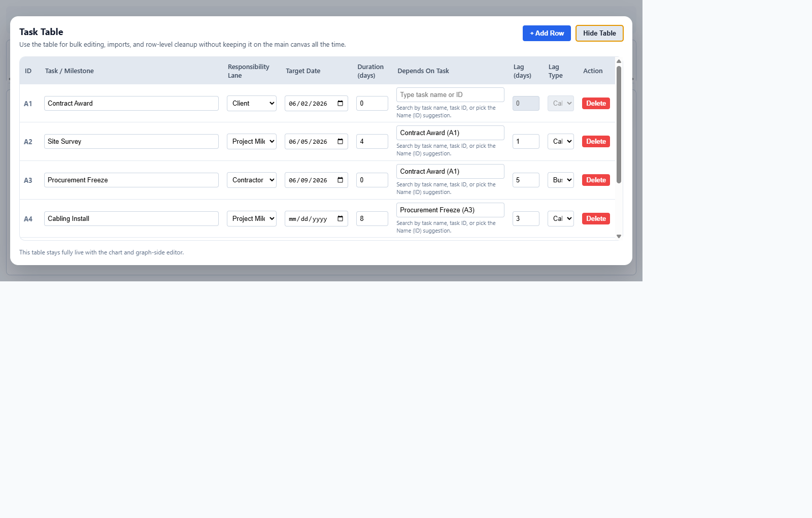The width and height of the screenshot is (812, 518).
Task: Click the A4 row ID
Action: pyautogui.click(x=28, y=219)
